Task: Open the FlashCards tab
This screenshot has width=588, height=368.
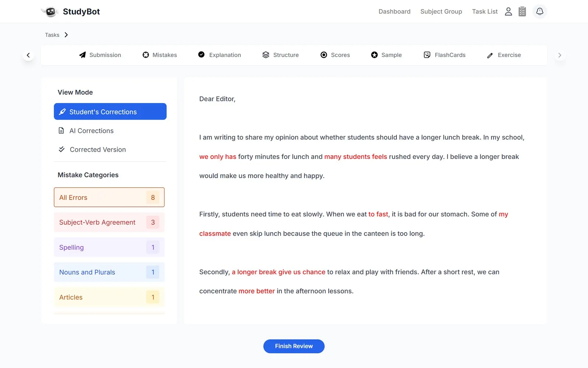Action: pyautogui.click(x=445, y=55)
